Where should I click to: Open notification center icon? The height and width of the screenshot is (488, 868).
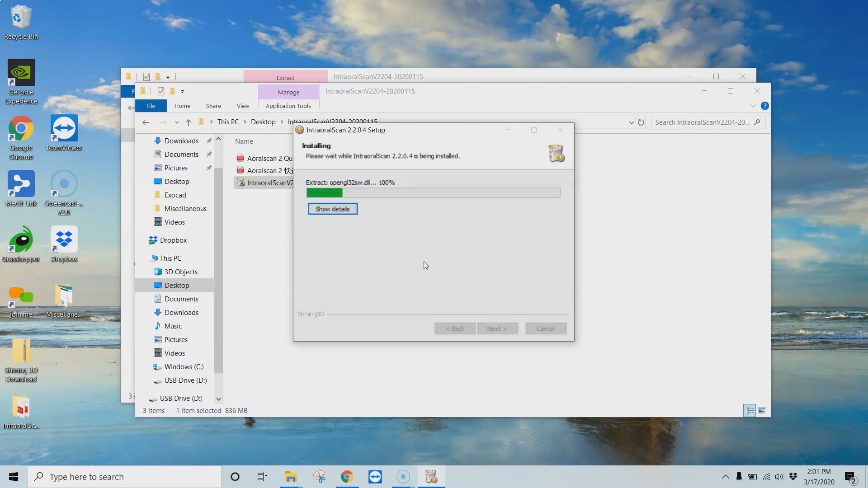pos(851,477)
